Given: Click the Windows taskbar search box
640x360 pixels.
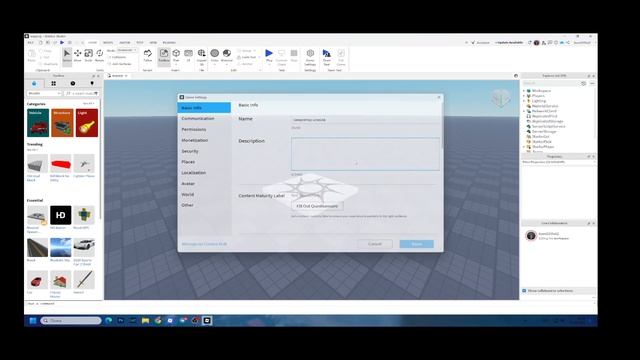Looking at the screenshot, I should (x=71, y=321).
